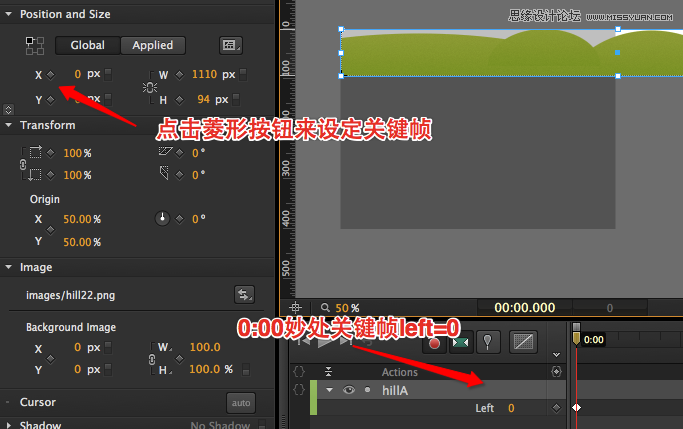Click the rotation dial knob
This screenshot has height=429, width=683.
pyautogui.click(x=162, y=218)
